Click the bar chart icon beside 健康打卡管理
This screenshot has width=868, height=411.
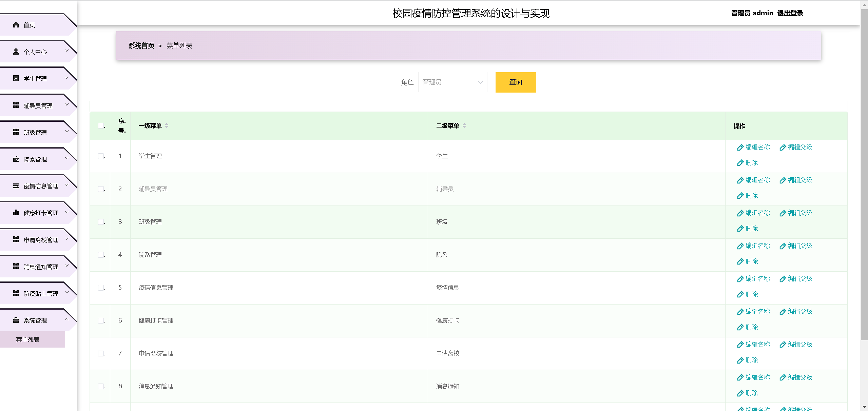pyautogui.click(x=16, y=213)
